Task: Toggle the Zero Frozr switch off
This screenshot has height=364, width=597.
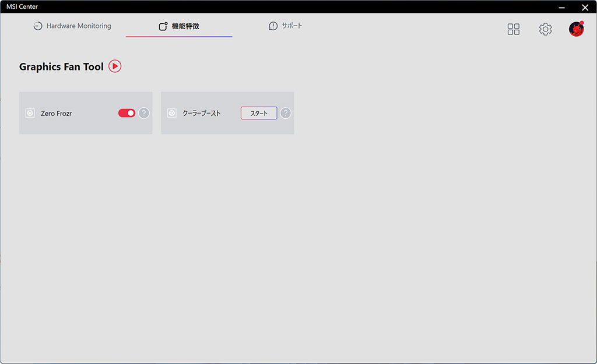Action: 127,113
